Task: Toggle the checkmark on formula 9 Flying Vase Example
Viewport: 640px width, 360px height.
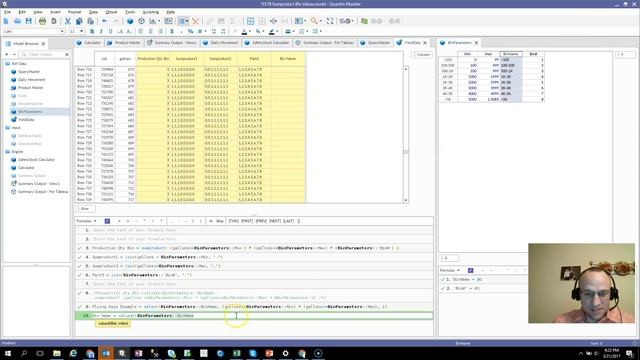Action: [80, 307]
